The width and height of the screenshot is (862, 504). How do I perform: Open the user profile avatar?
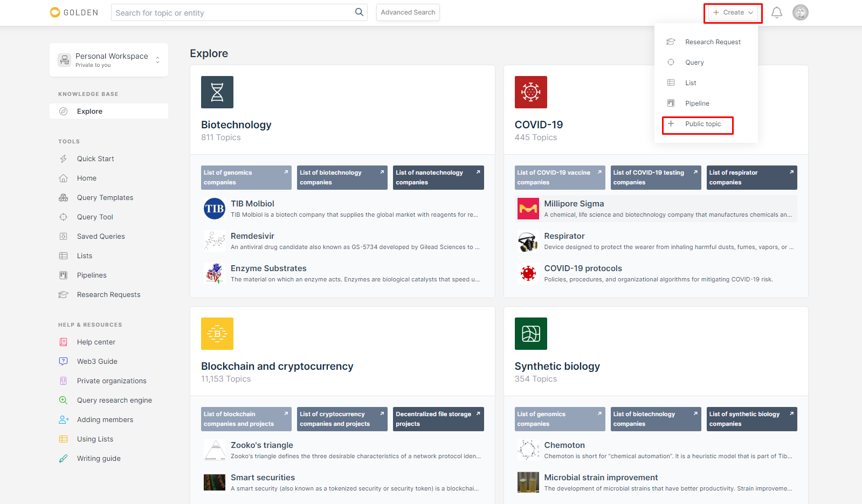[800, 12]
